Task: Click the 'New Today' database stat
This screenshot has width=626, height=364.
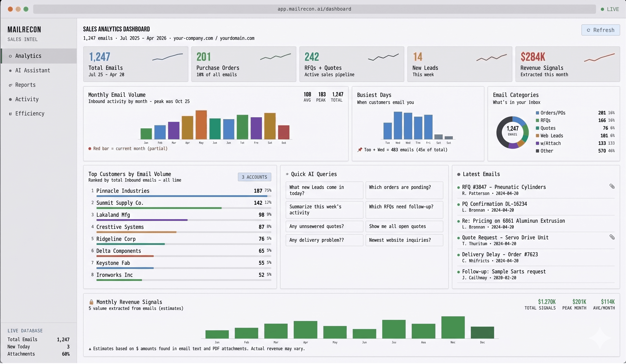Action: click(x=39, y=347)
